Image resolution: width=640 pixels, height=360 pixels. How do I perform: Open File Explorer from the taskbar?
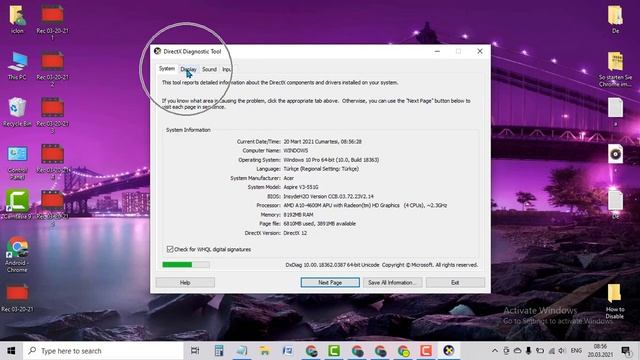(264, 351)
